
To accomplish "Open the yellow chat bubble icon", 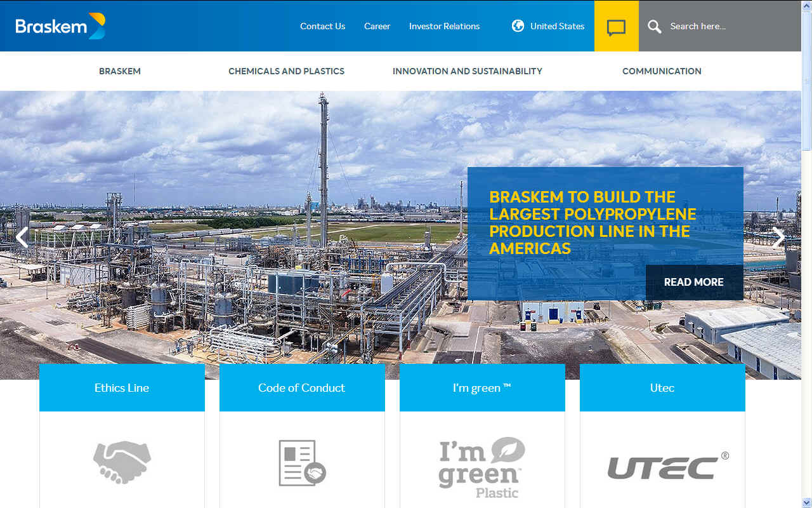I will pos(616,26).
